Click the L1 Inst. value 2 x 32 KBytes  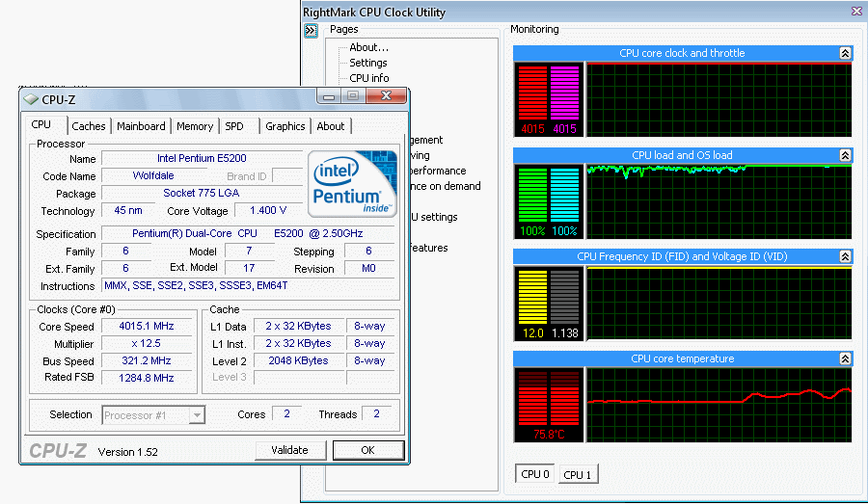point(298,344)
